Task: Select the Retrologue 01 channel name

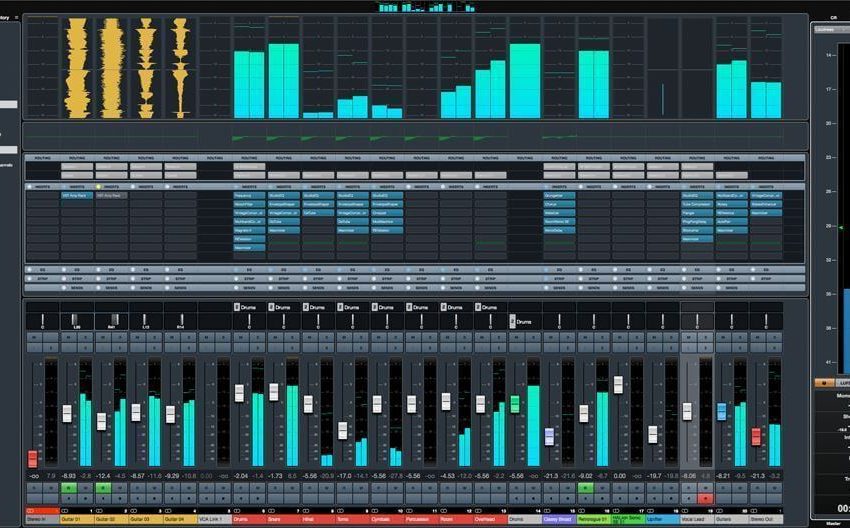Action: coord(594,519)
